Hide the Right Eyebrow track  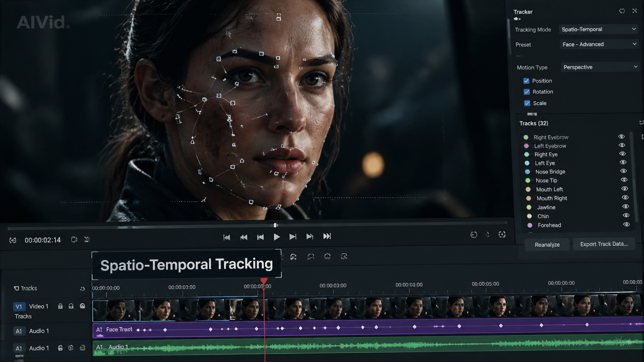tap(621, 137)
